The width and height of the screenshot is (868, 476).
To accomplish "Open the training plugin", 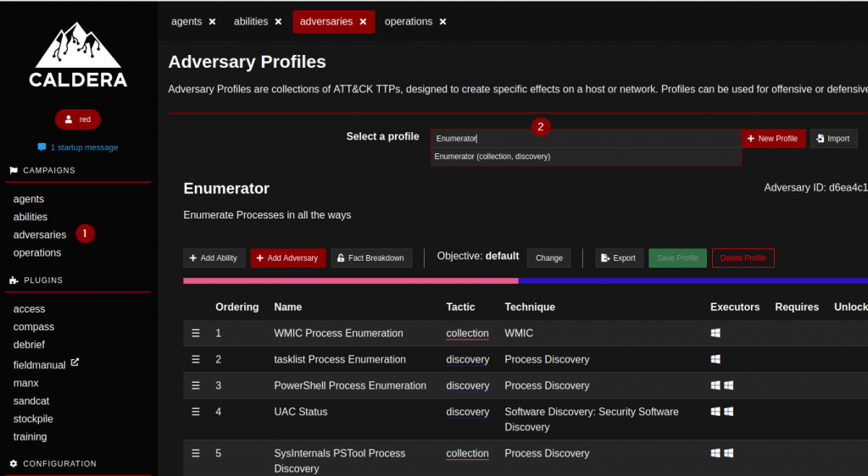I will (30, 437).
